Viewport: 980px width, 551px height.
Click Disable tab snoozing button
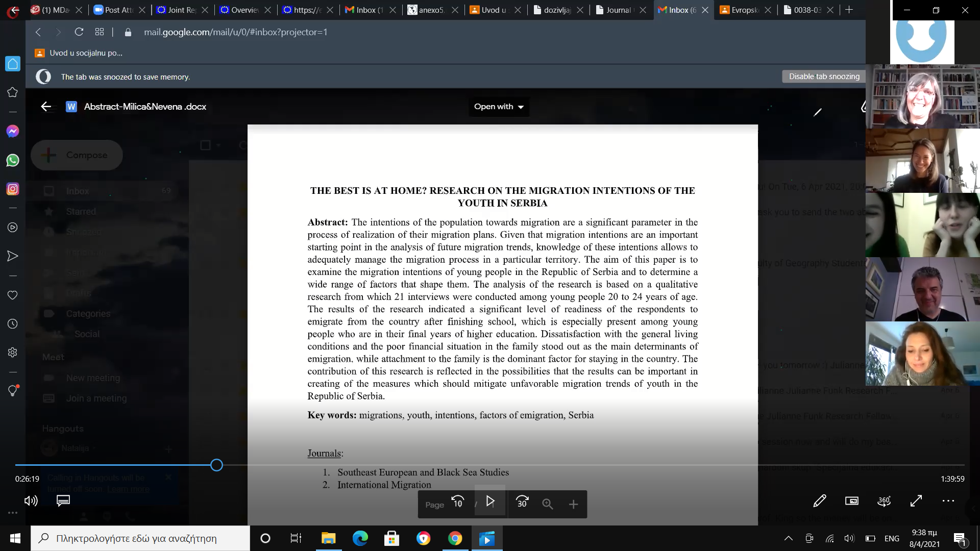[x=824, y=77]
